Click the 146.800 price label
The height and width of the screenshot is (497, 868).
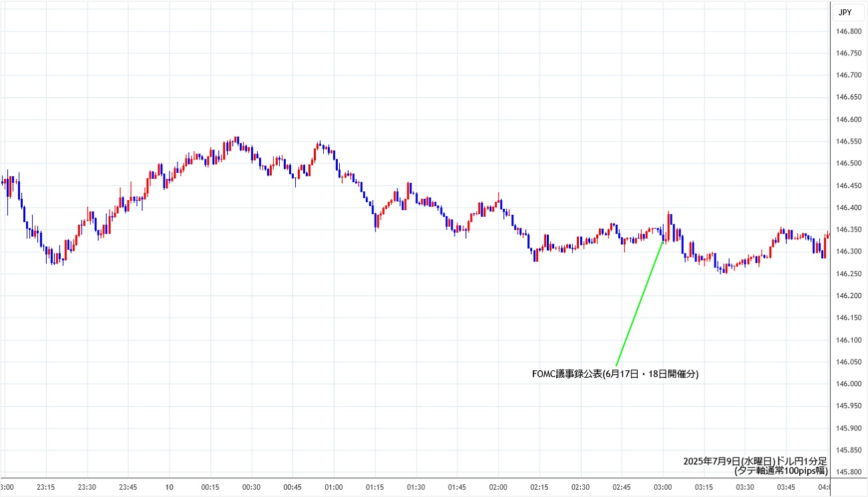pos(848,31)
